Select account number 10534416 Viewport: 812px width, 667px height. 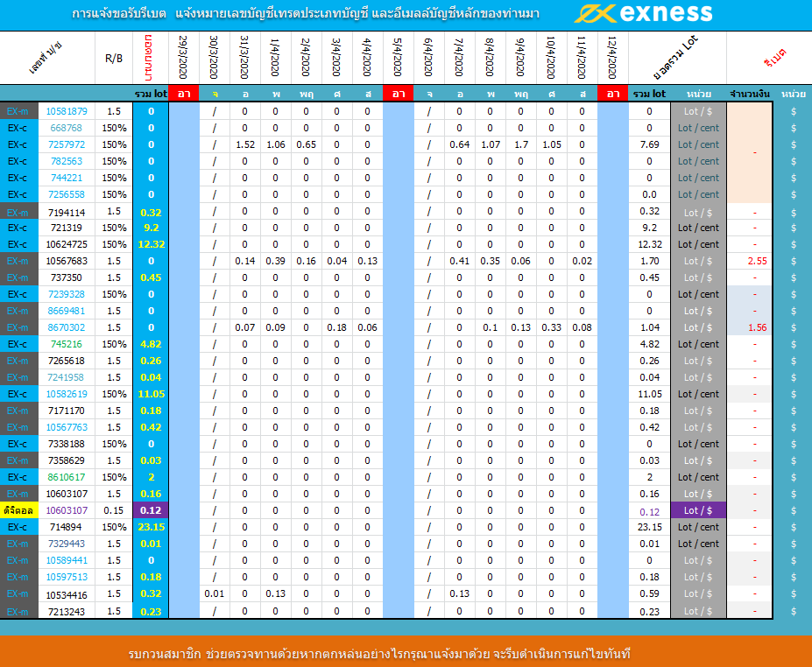point(67,595)
